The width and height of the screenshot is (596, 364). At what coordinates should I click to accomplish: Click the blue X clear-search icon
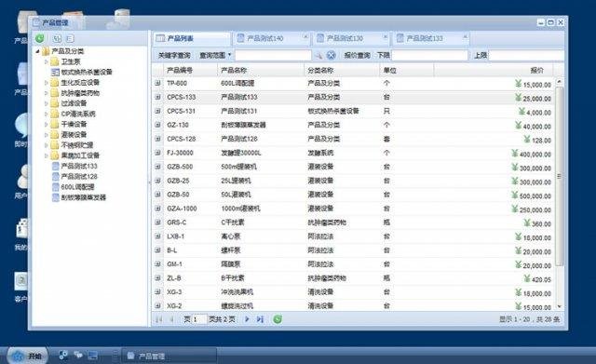[x=332, y=56]
